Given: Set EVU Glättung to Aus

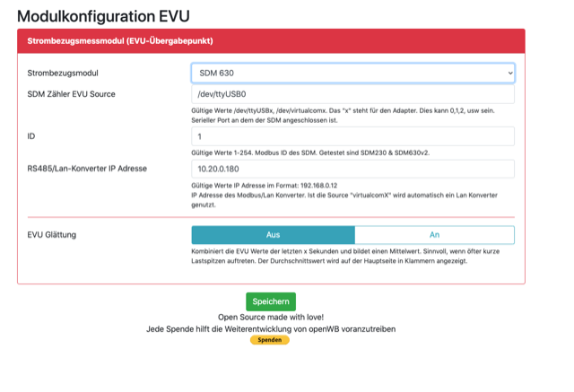Looking at the screenshot, I should pos(273,235).
